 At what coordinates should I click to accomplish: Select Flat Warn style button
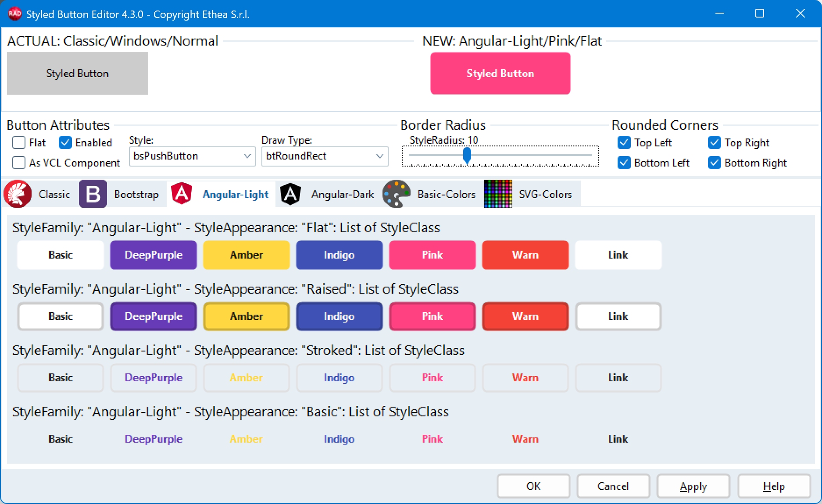(x=525, y=255)
